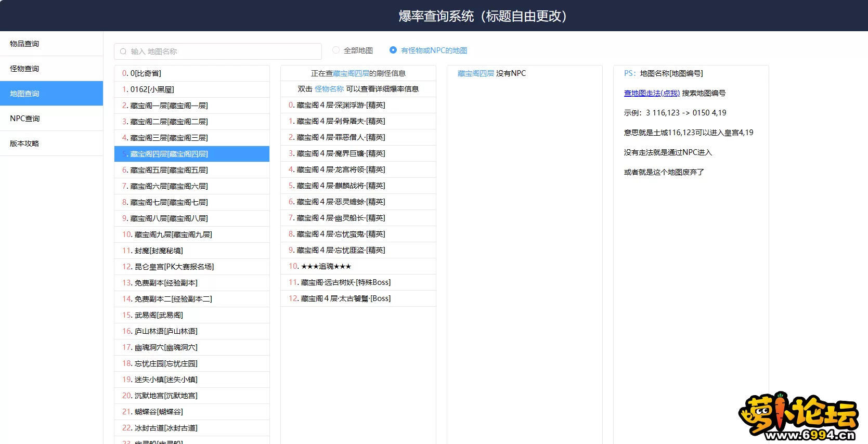Viewport: 868px width, 444px height.
Task: Click monster 藏宝阁4层·幽灵船长·[精英]
Action: tap(358, 218)
